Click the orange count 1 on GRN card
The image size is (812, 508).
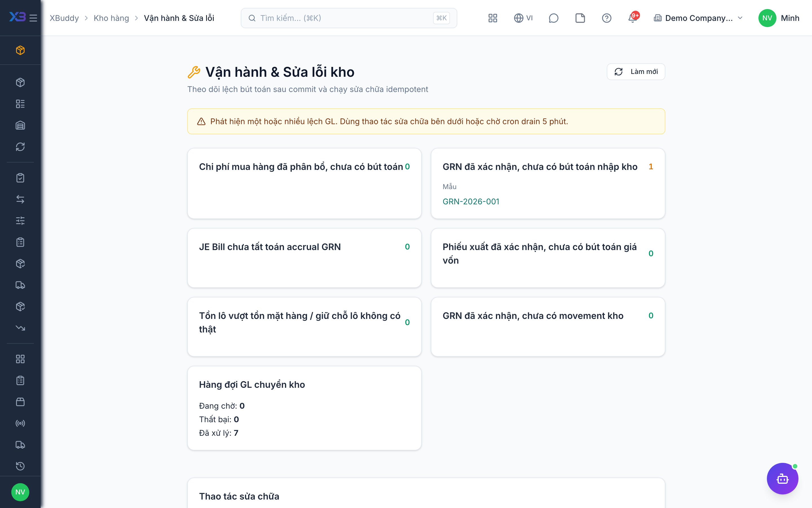[x=651, y=167]
